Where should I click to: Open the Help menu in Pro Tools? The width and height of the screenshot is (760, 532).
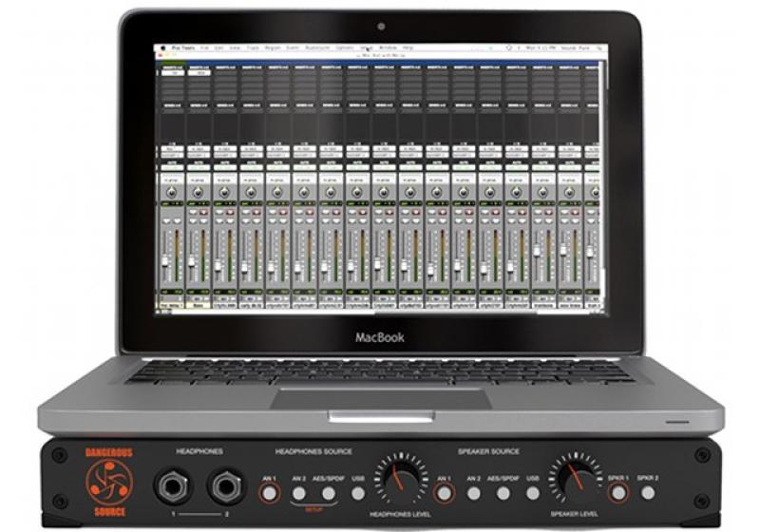coord(408,47)
